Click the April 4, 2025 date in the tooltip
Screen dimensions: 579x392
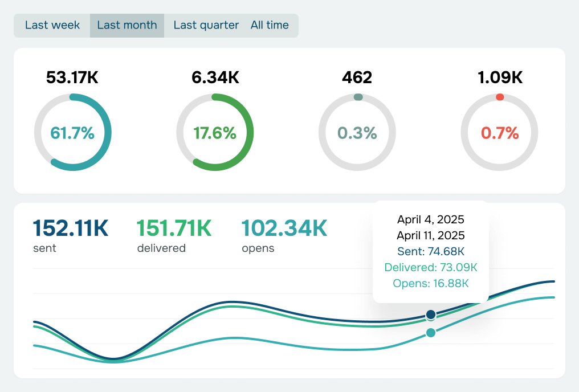[430, 219]
